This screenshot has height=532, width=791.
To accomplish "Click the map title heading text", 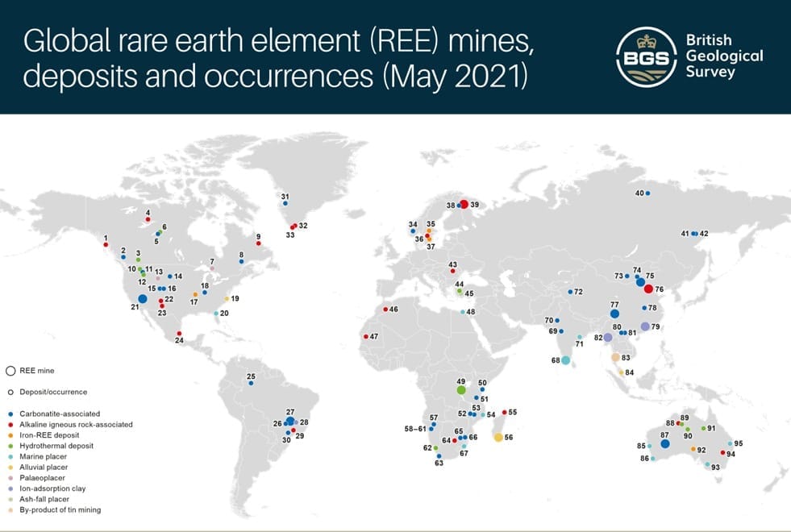I will click(x=277, y=56).
